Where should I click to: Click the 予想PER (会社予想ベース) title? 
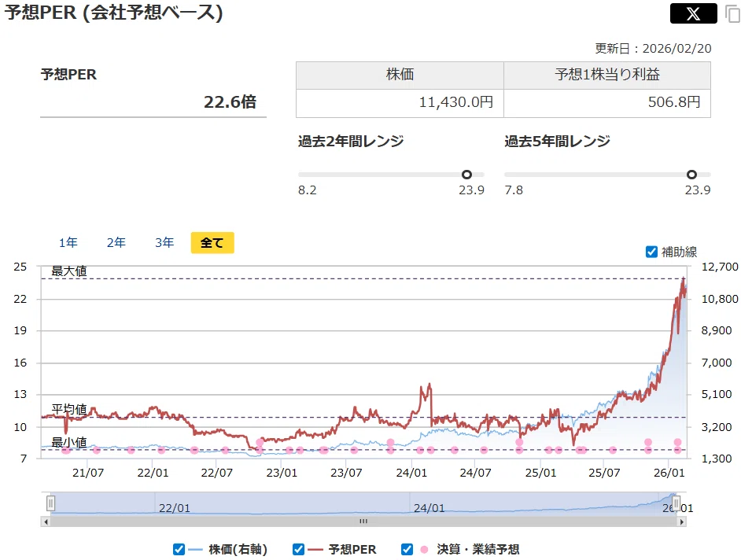click(113, 13)
